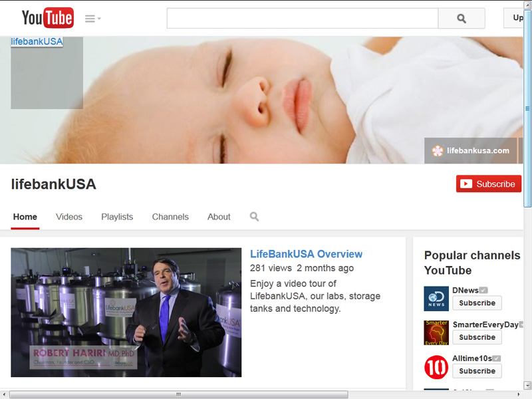Go to the Channels tab

point(170,217)
